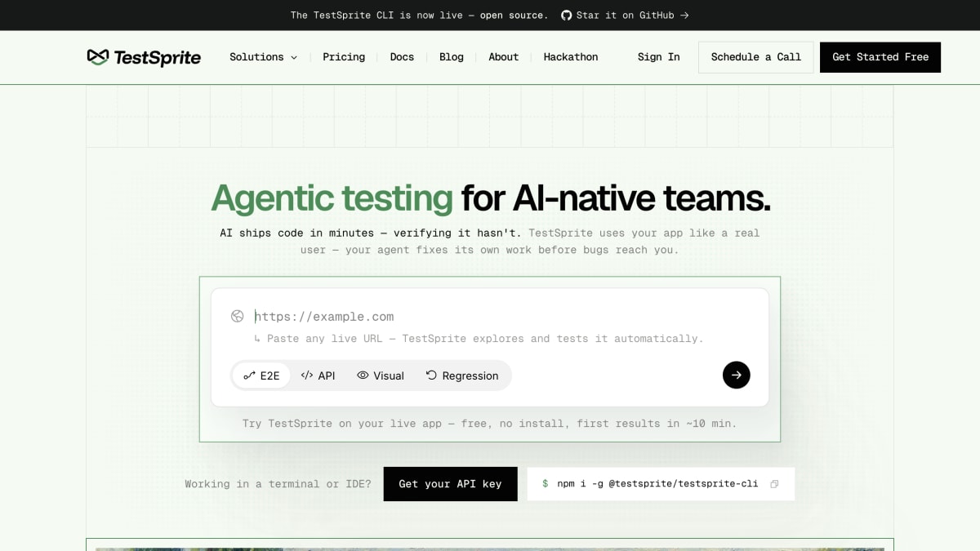Viewport: 980px width, 551px height.
Task: Click Get Started Free button
Action: tap(880, 57)
